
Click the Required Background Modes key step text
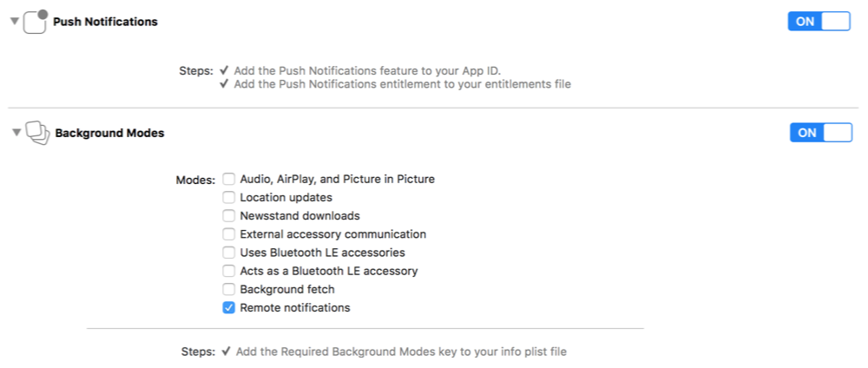click(400, 352)
